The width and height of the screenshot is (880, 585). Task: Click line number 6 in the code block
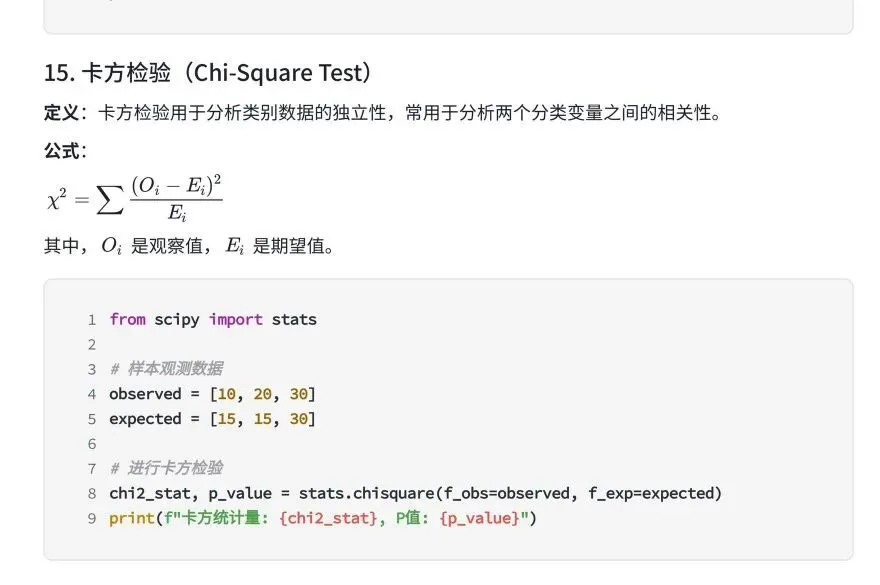coord(91,444)
